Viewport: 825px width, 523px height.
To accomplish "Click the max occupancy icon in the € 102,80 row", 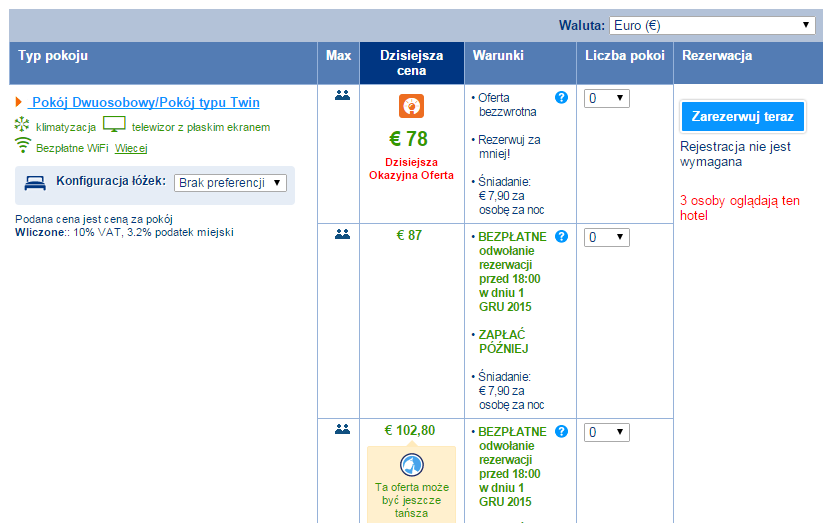I will (x=343, y=429).
